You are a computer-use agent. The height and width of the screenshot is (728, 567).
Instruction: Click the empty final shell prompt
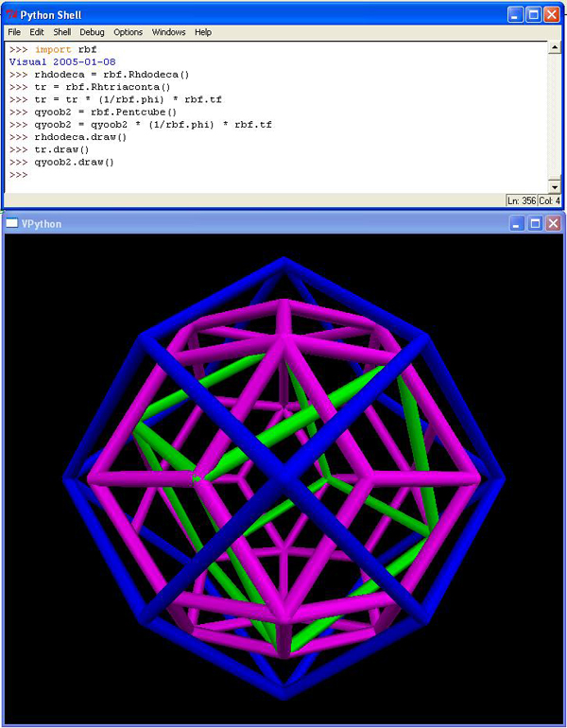point(19,175)
